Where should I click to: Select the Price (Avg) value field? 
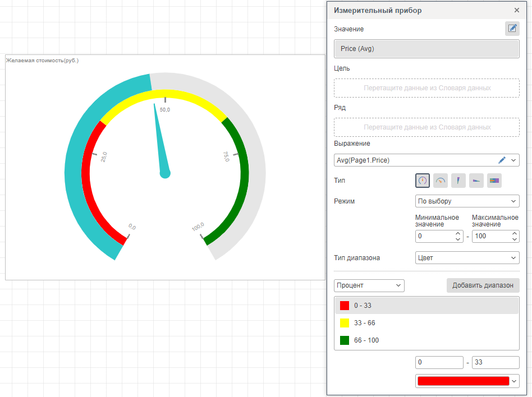pyautogui.click(x=426, y=49)
